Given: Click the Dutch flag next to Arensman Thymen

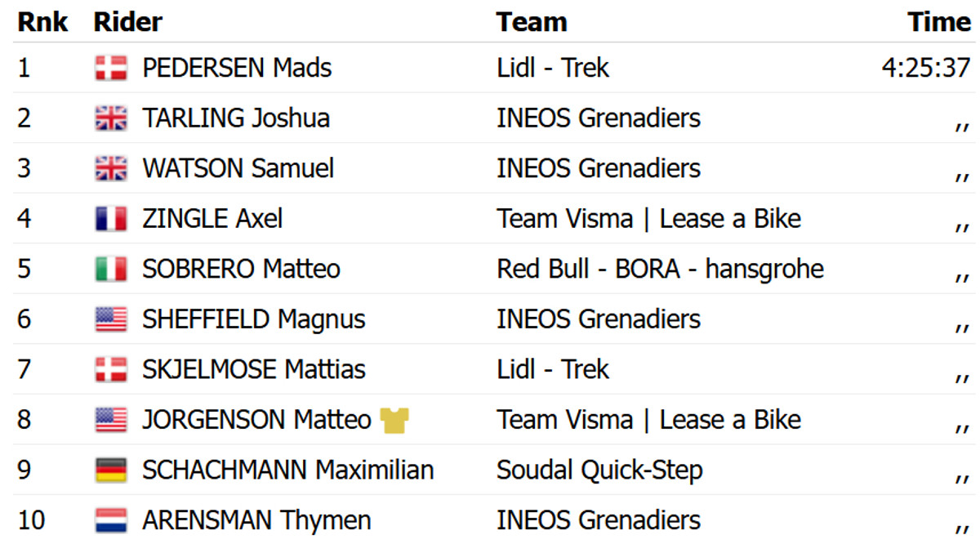Looking at the screenshot, I should click(111, 520).
